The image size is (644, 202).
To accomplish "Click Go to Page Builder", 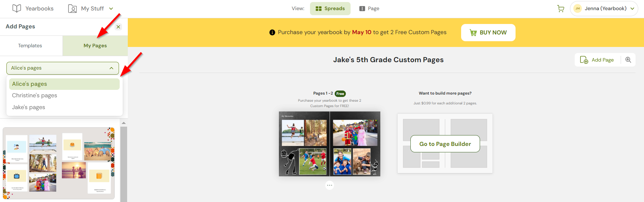I will [x=445, y=144].
